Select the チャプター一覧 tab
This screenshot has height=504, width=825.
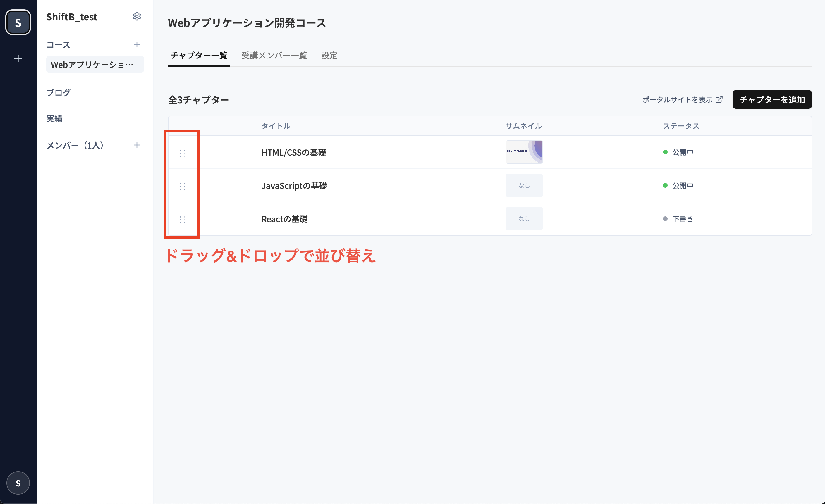pos(199,55)
